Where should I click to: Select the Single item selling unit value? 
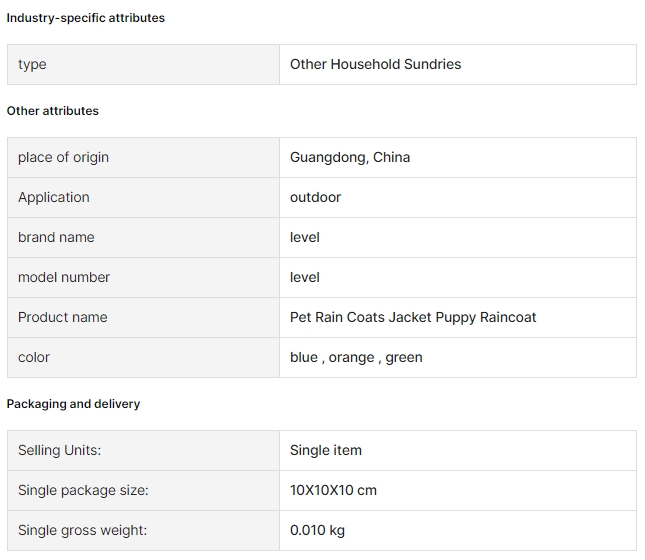coord(326,451)
